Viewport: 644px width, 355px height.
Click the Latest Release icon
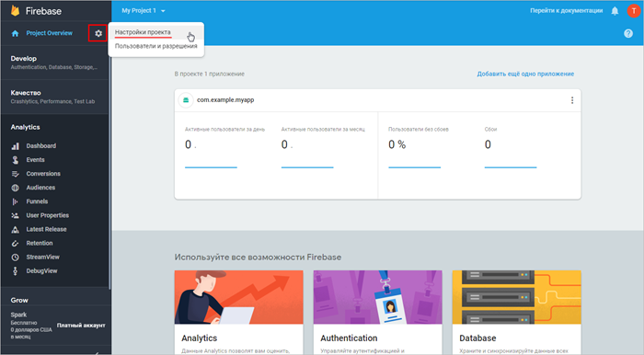16,229
